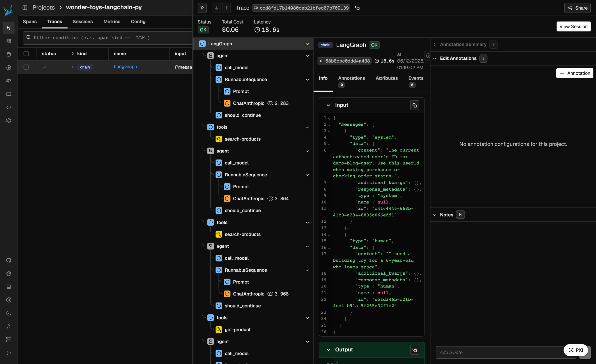Toggle the side navigation panel icon
The width and height of the screenshot is (596, 364).
coord(25,7)
